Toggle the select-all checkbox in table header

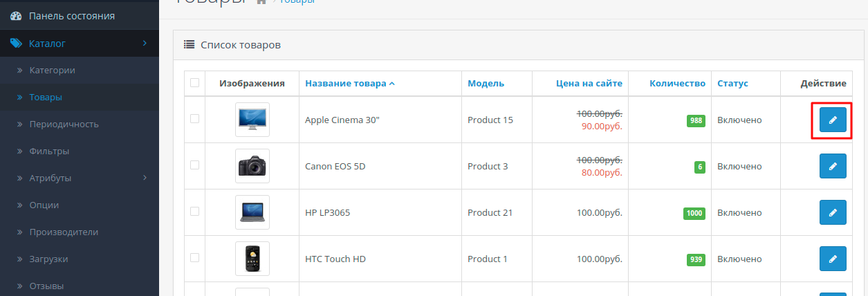pyautogui.click(x=194, y=83)
